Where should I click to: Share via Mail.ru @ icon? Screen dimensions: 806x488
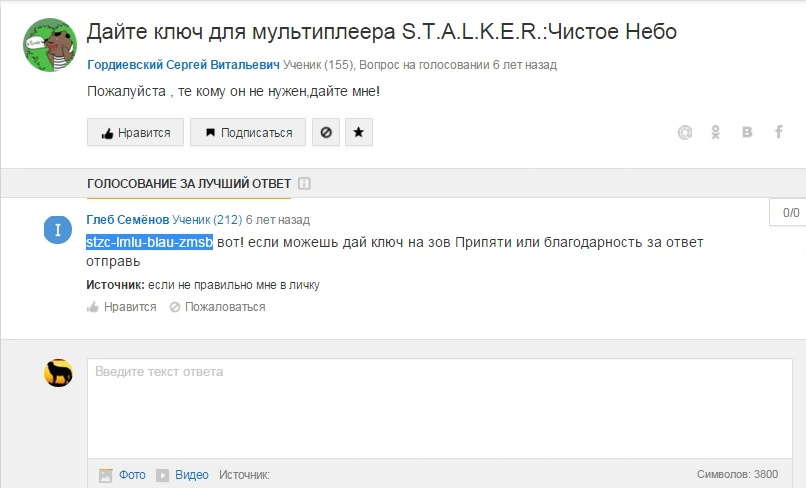point(685,133)
